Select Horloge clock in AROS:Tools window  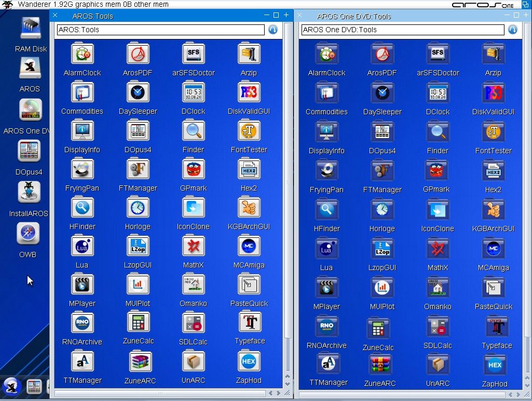(x=138, y=207)
